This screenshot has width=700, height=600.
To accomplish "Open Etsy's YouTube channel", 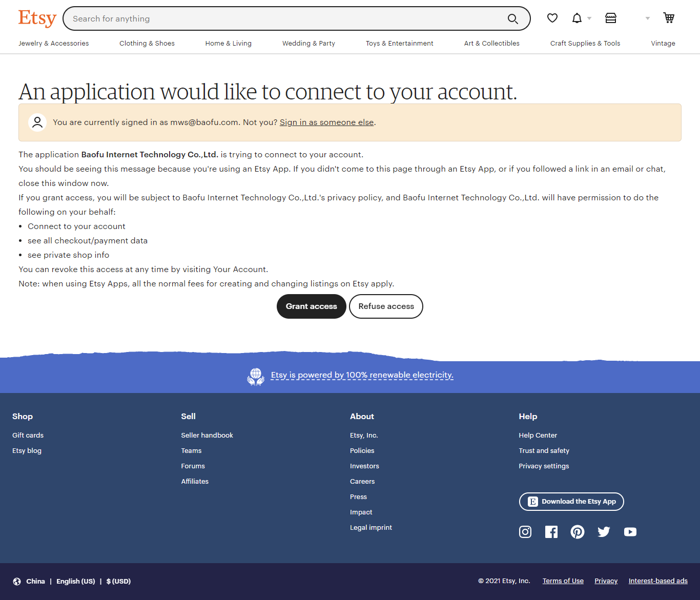I will click(x=630, y=532).
